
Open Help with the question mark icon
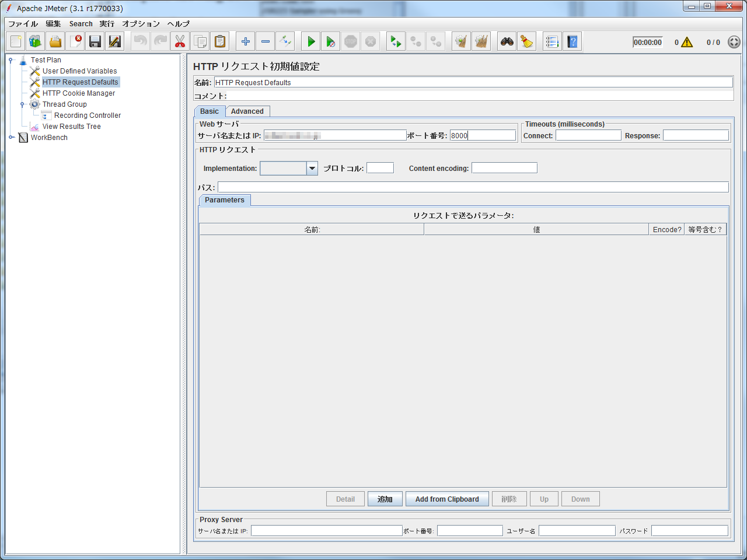point(572,41)
